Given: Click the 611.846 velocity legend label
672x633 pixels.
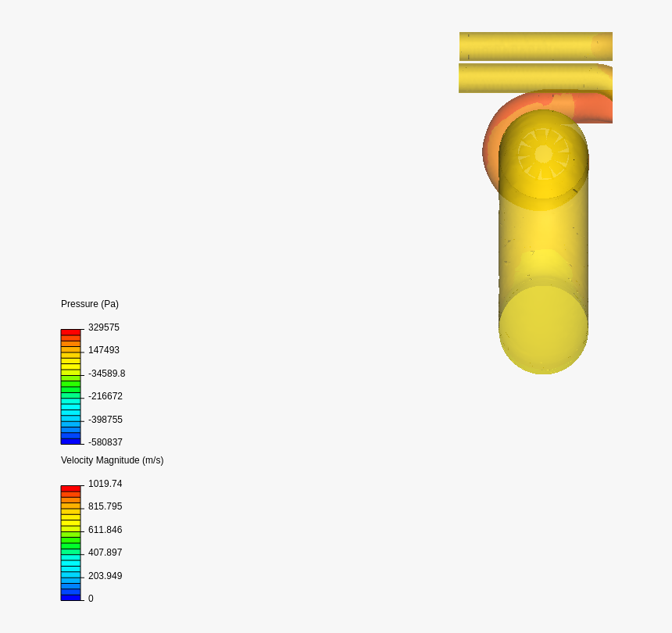Looking at the screenshot, I should click(105, 530).
